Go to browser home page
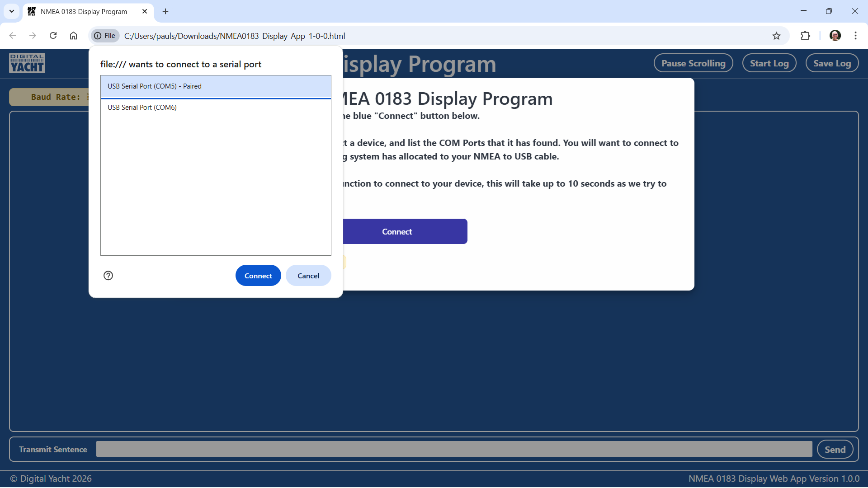Viewport: 868px width, 488px height. pos(73,36)
